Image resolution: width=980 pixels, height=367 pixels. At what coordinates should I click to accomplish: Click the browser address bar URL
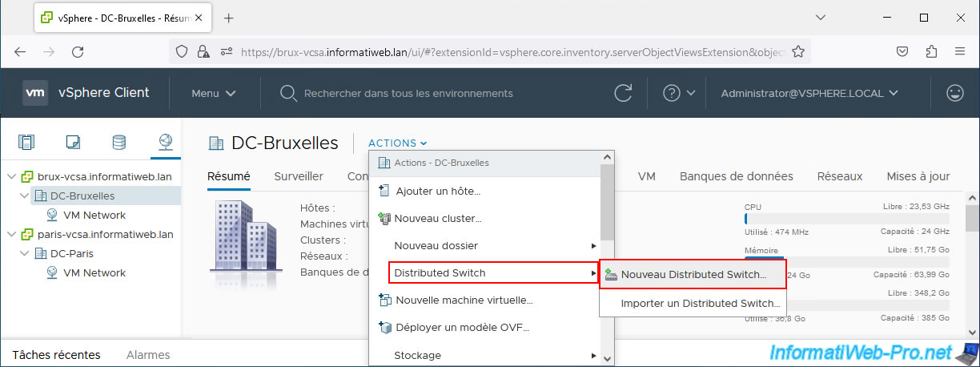(x=511, y=51)
